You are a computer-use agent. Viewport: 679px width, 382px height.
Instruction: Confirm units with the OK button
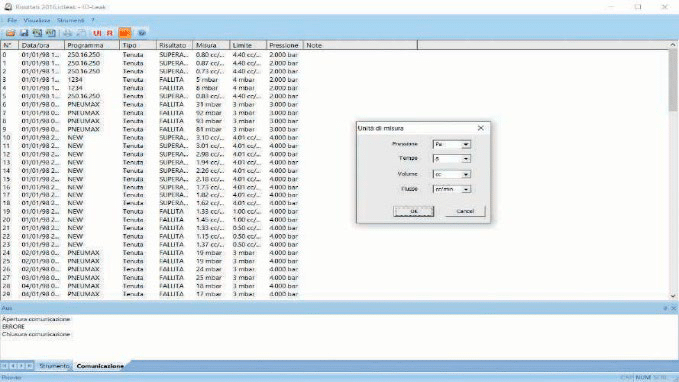(x=414, y=211)
